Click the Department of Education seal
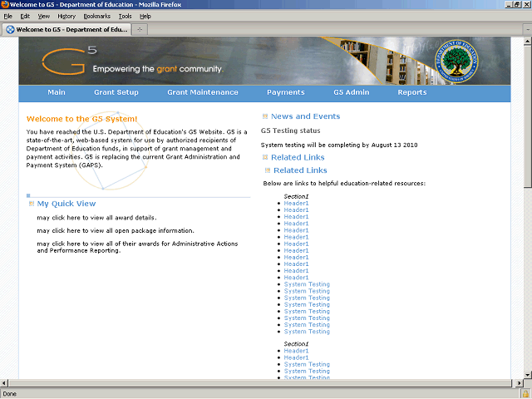Screen dimensions: 532x399 tap(456, 61)
